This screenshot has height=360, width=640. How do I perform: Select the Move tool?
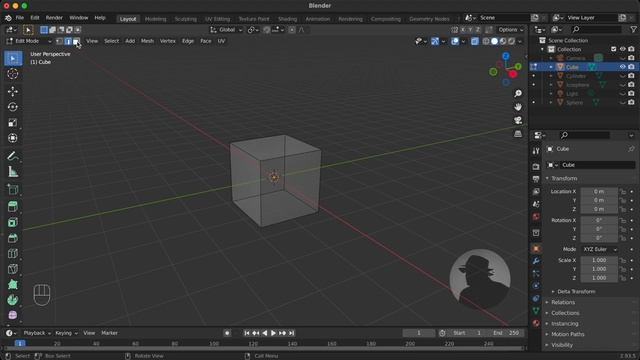(x=13, y=91)
